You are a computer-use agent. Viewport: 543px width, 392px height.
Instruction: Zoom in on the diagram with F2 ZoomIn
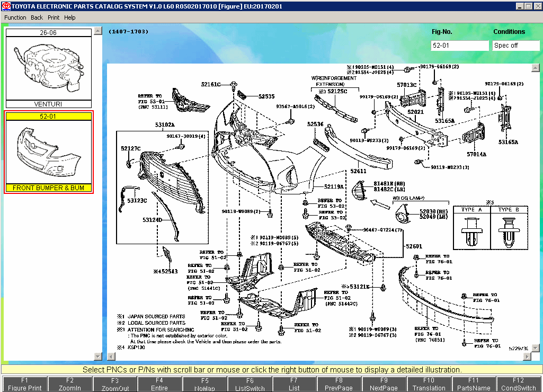tap(69, 382)
